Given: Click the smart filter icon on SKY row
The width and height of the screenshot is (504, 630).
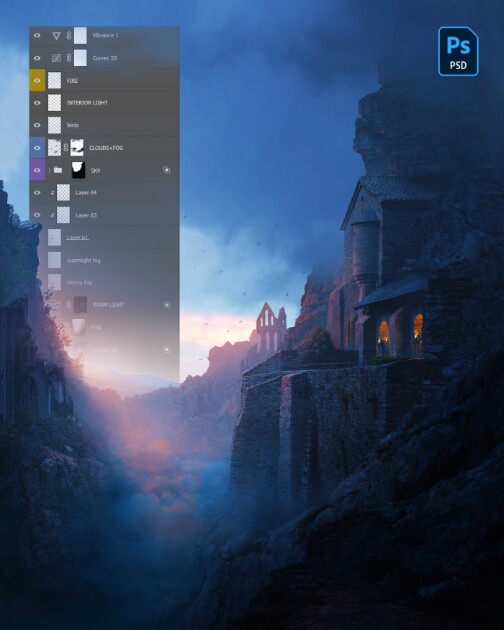Looking at the screenshot, I should coord(166,170).
